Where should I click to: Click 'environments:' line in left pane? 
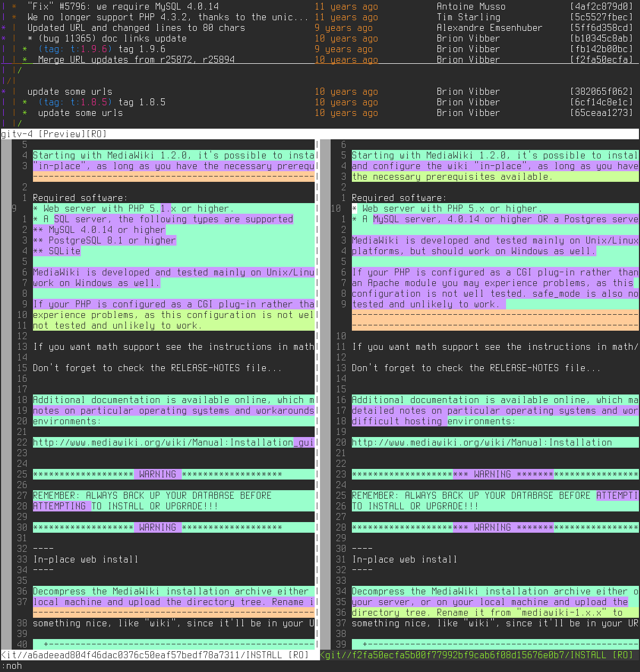coord(67,421)
